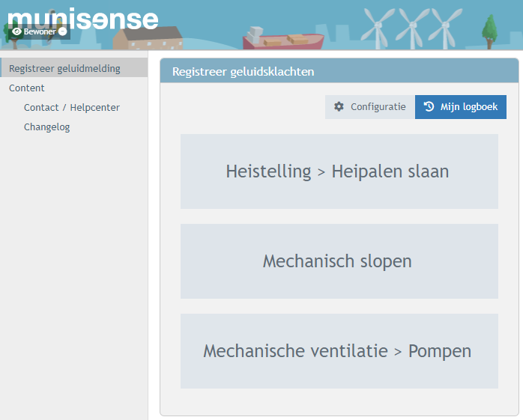
Task: Click the Registreer geluidsklachten panel header
Action: tap(339, 72)
